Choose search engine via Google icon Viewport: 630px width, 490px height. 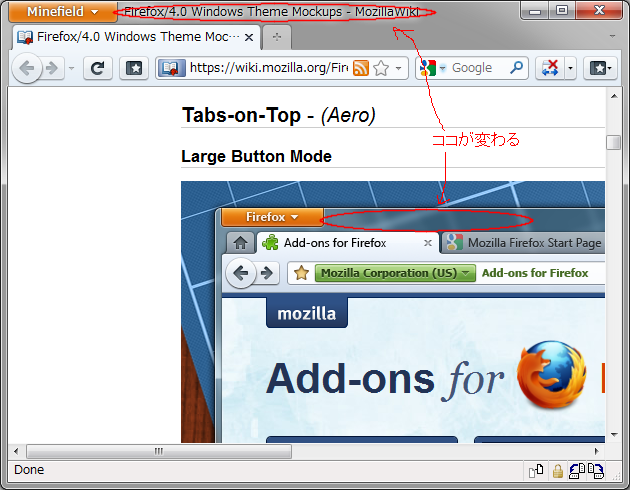[432, 68]
